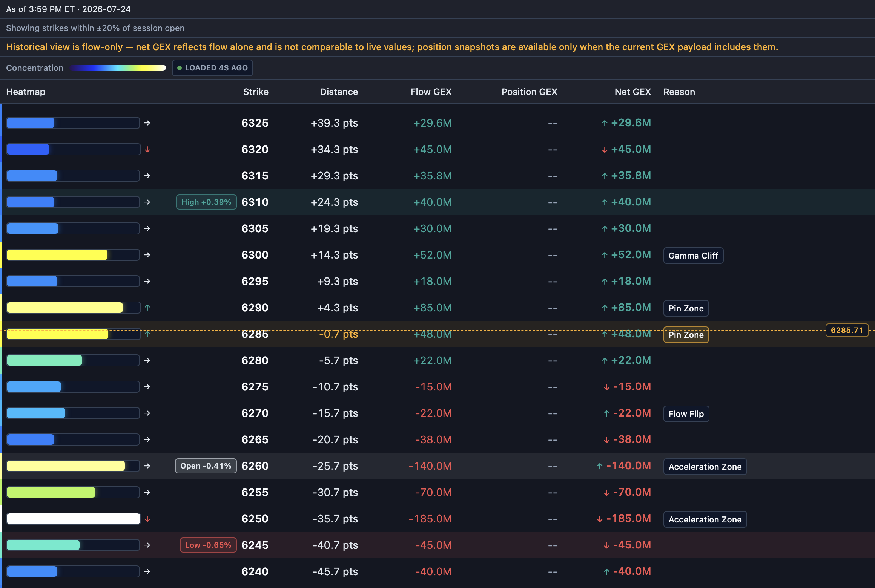This screenshot has height=588, width=875.
Task: Click the 6285.71 spot price marker
Action: [x=847, y=330]
